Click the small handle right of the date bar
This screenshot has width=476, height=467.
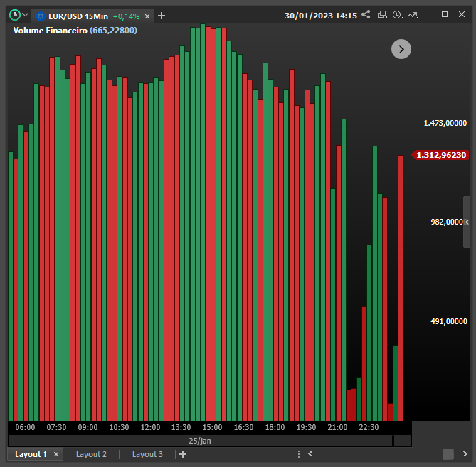tap(402, 441)
